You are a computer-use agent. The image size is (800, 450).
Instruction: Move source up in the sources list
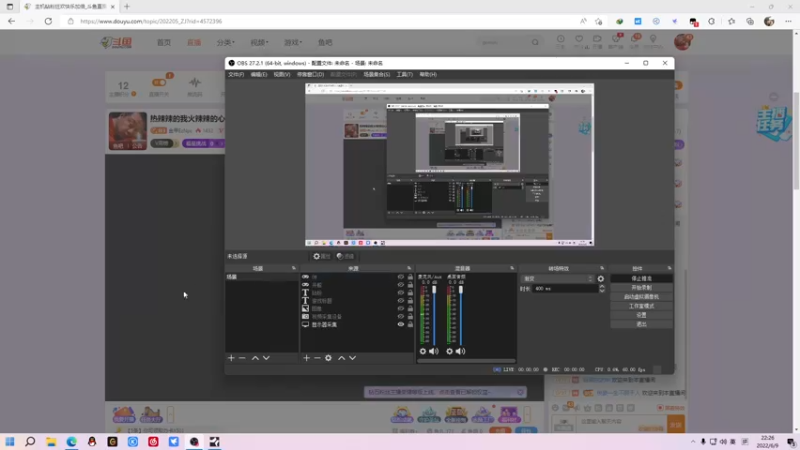click(x=341, y=358)
